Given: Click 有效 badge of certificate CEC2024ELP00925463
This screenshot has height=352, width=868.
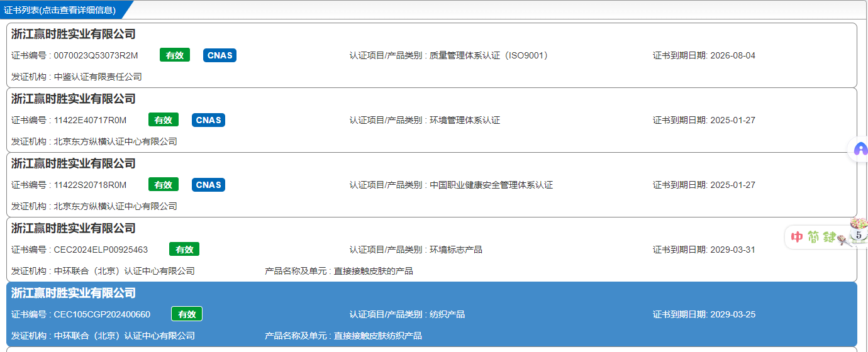Looking at the screenshot, I should (x=184, y=250).
